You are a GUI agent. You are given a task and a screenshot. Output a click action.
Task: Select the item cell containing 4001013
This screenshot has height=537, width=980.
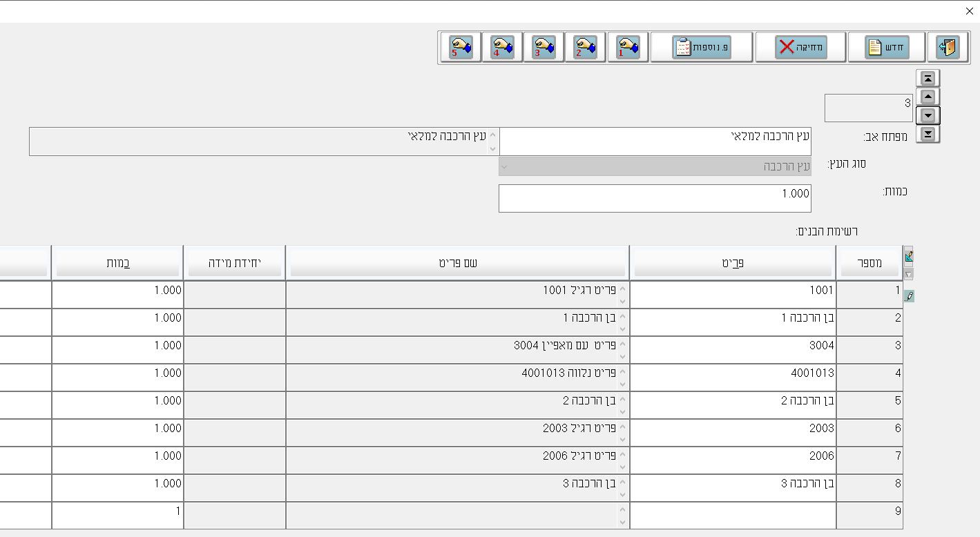point(732,373)
